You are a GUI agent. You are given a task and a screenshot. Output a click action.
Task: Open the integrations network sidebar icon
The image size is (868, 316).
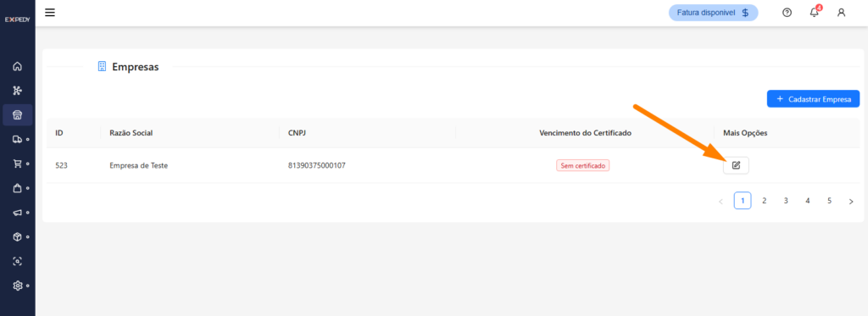click(x=17, y=91)
